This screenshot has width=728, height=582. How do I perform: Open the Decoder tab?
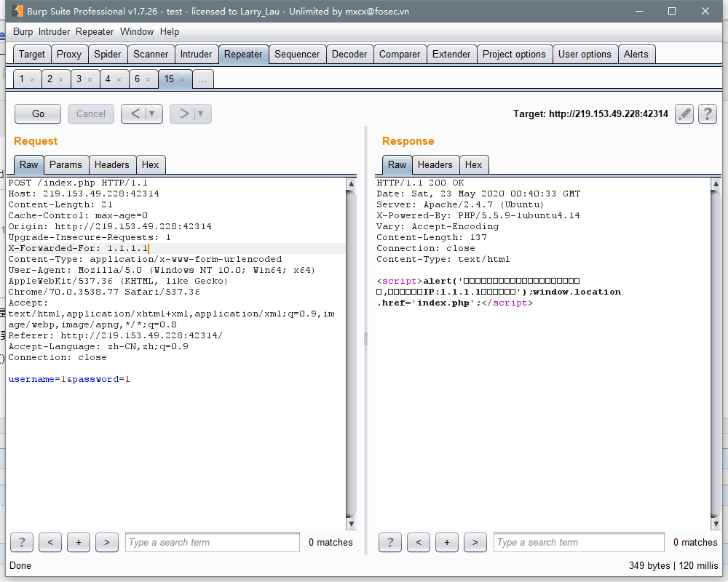point(349,55)
